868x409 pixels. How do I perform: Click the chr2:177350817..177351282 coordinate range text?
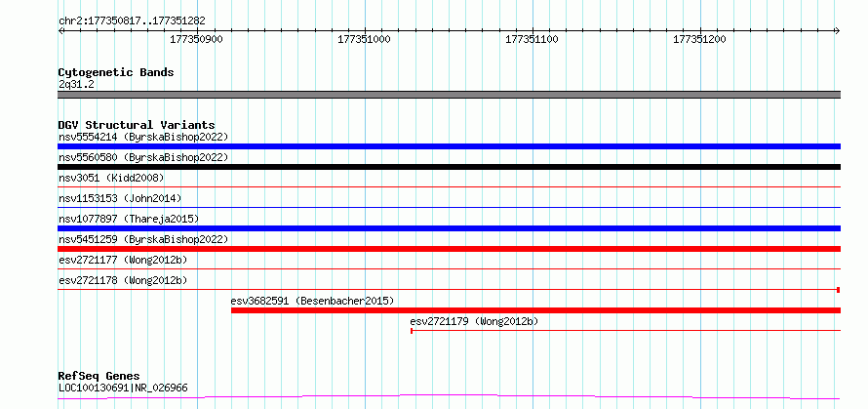(132, 21)
